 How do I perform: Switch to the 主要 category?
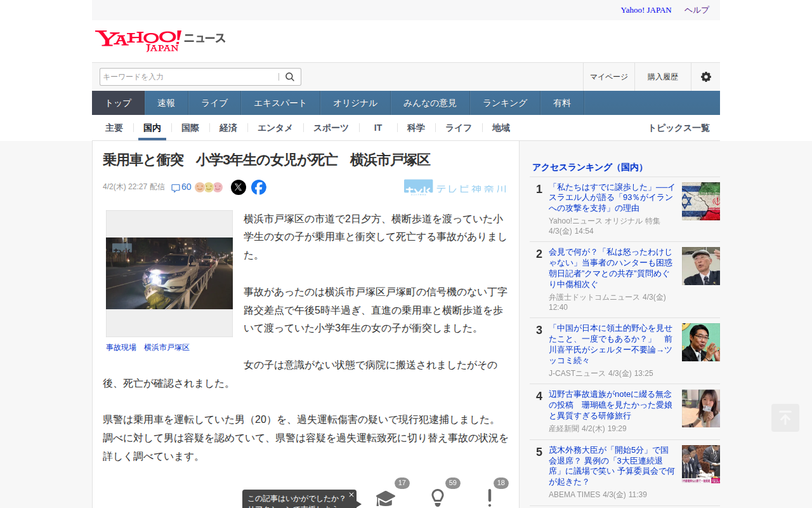coord(114,128)
